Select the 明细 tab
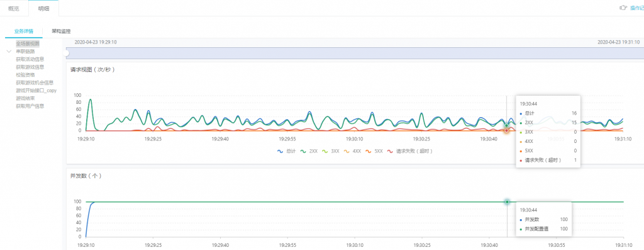 [43, 8]
